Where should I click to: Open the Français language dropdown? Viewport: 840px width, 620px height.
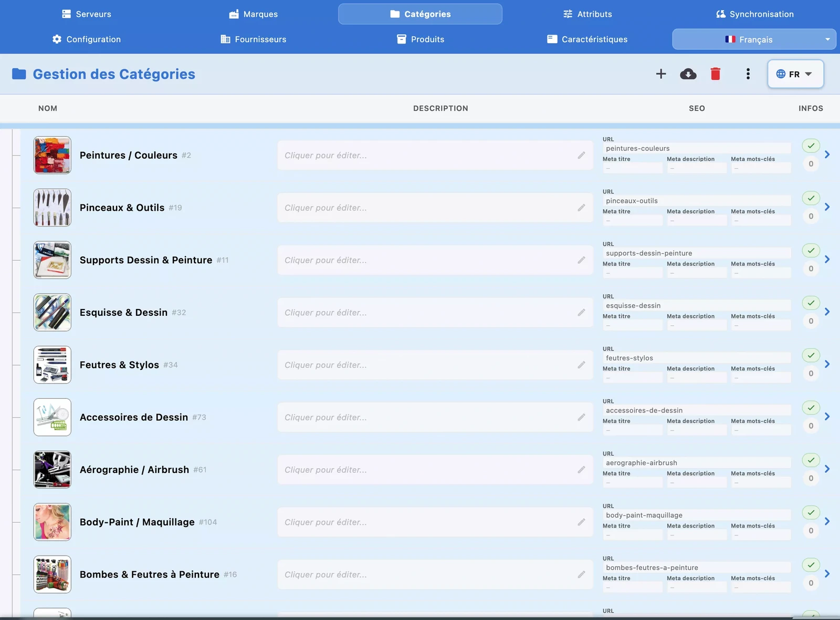[x=754, y=39]
